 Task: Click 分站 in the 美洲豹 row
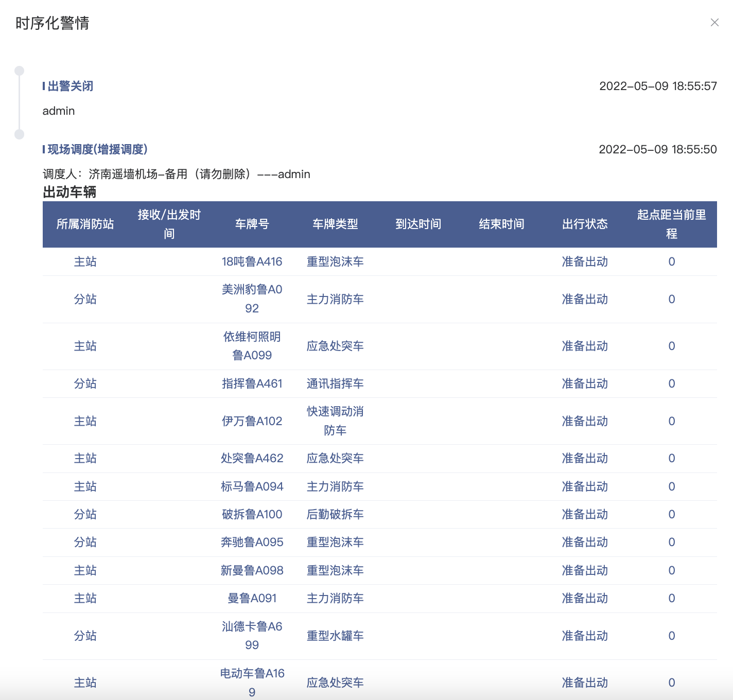(x=85, y=299)
